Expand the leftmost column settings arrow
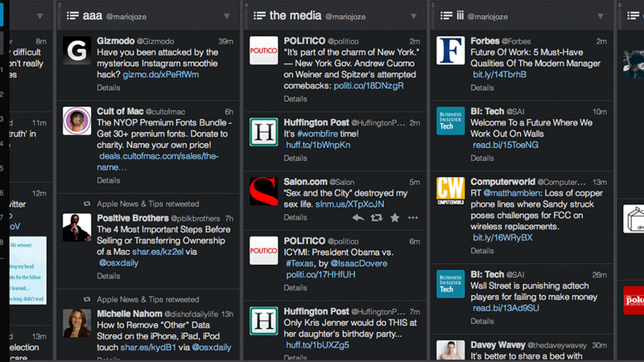 [x=39, y=16]
